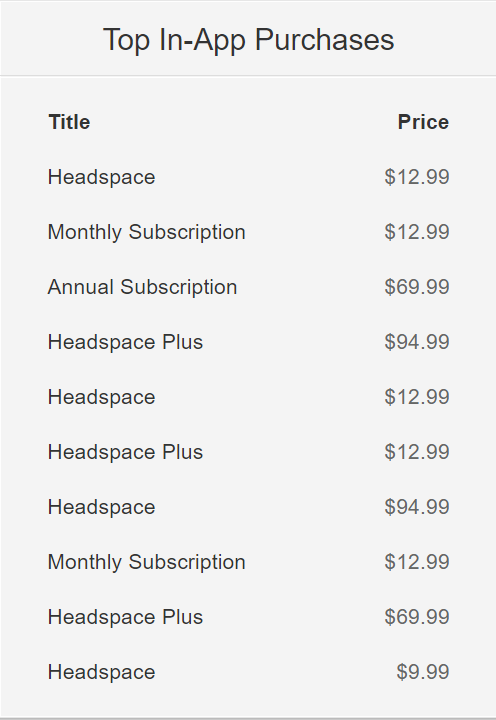This screenshot has width=496, height=720.
Task: Select Headspace entry between the Headspace Plus rows
Action: (101, 398)
